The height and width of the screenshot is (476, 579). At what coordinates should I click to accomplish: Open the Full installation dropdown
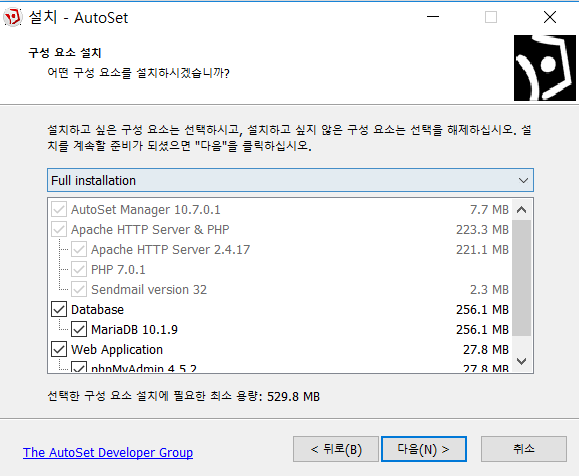(290, 180)
